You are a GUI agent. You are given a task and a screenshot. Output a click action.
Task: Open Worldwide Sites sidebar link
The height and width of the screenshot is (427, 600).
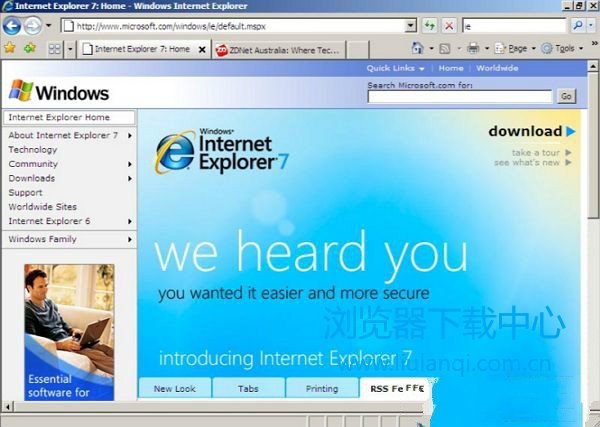pos(42,207)
